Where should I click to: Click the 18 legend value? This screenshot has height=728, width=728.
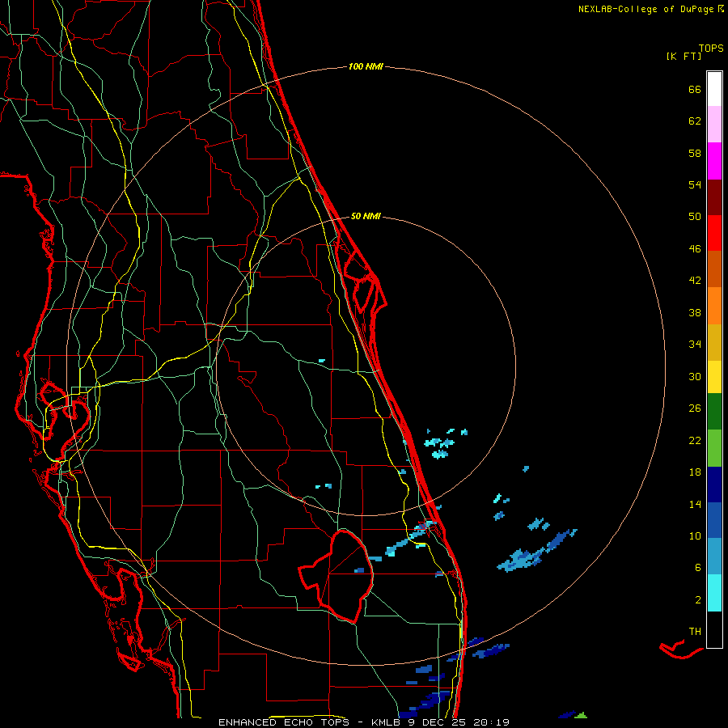(x=695, y=472)
